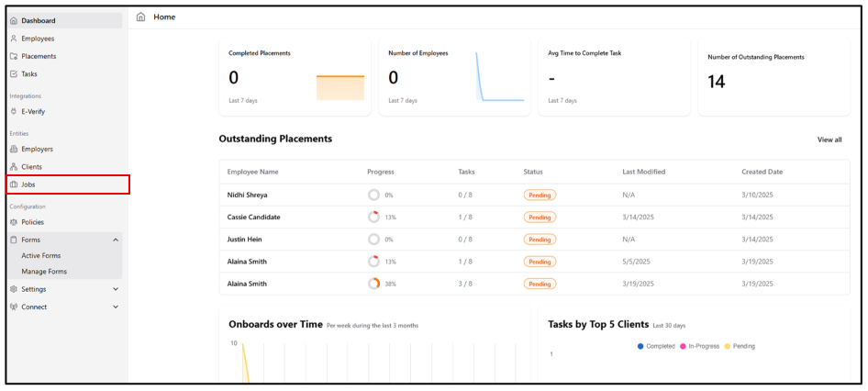Toggle the Completed legend item
868x391 pixels.
tap(655, 346)
